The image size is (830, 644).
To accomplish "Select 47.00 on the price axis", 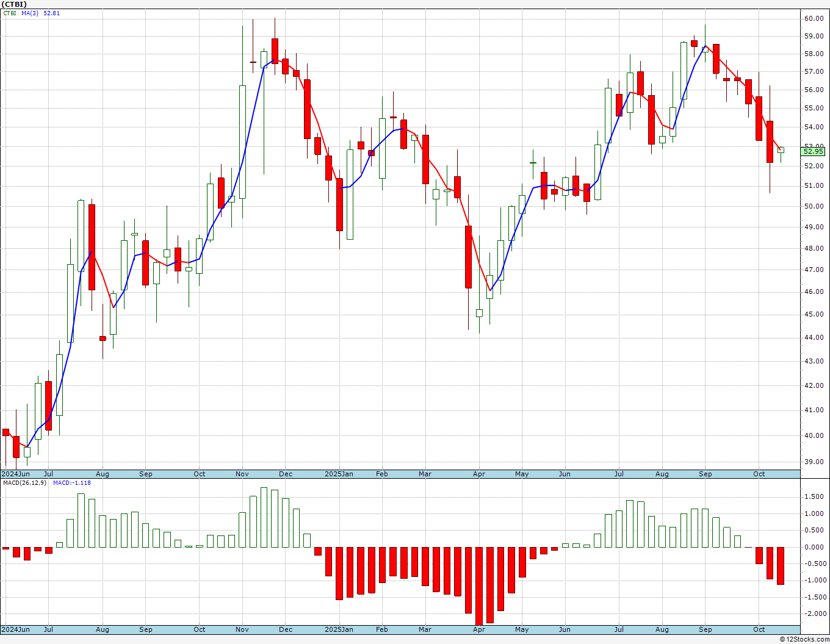I will click(x=814, y=270).
